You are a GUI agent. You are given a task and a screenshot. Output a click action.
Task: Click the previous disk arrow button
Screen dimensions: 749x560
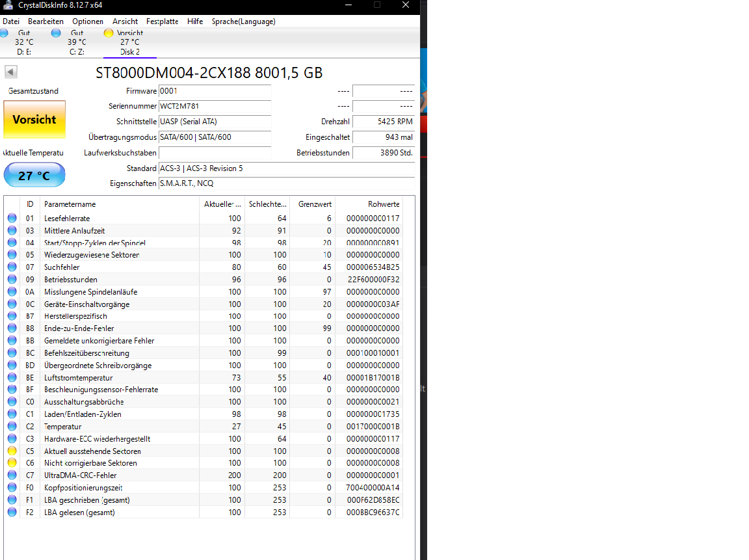point(11,72)
